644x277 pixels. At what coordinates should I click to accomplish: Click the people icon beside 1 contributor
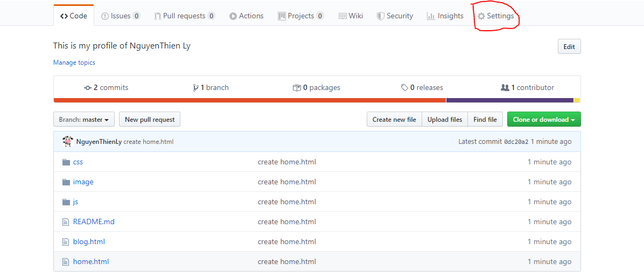[505, 87]
